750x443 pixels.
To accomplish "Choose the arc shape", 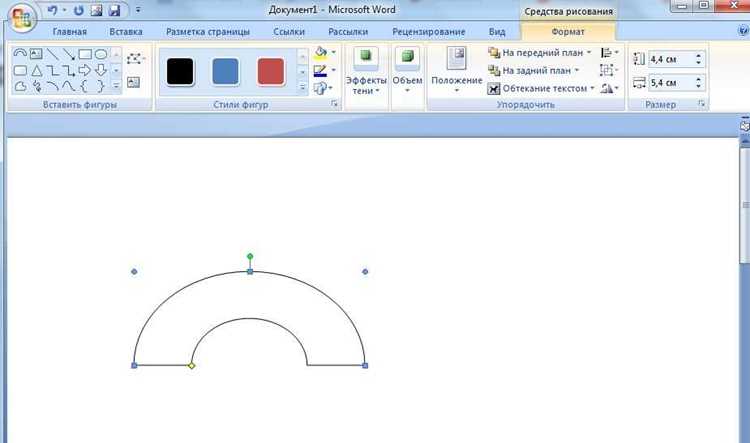I will click(x=53, y=87).
